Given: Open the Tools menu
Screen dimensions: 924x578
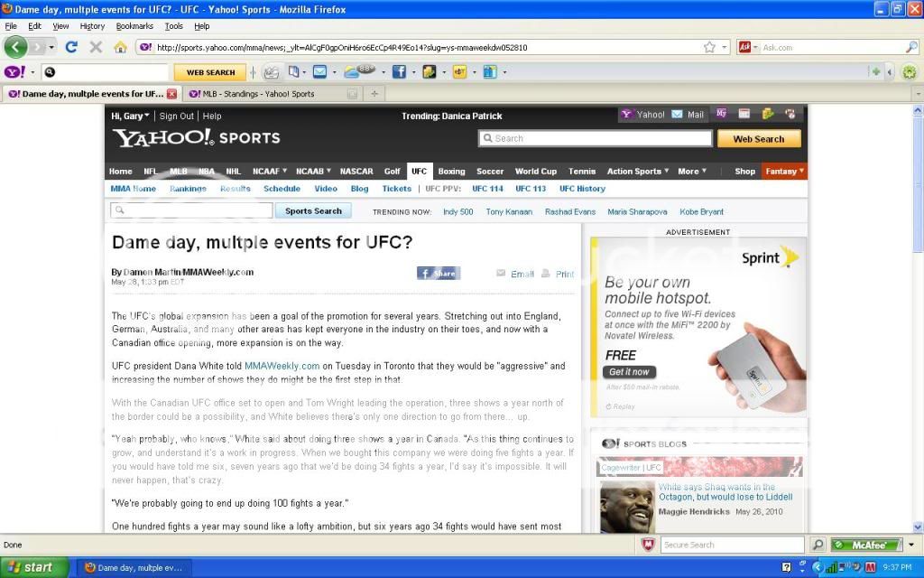Looking at the screenshot, I should tap(173, 26).
